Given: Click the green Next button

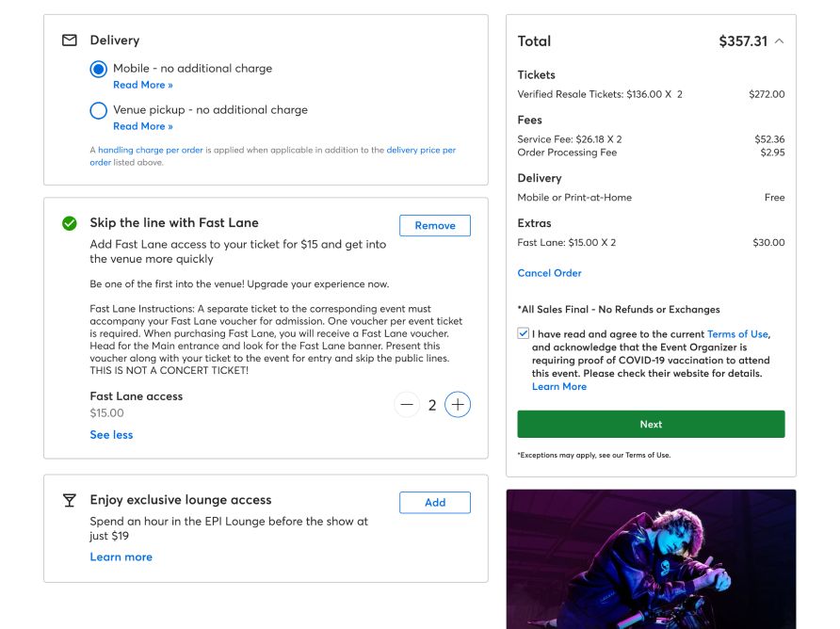Looking at the screenshot, I should pyautogui.click(x=651, y=425).
